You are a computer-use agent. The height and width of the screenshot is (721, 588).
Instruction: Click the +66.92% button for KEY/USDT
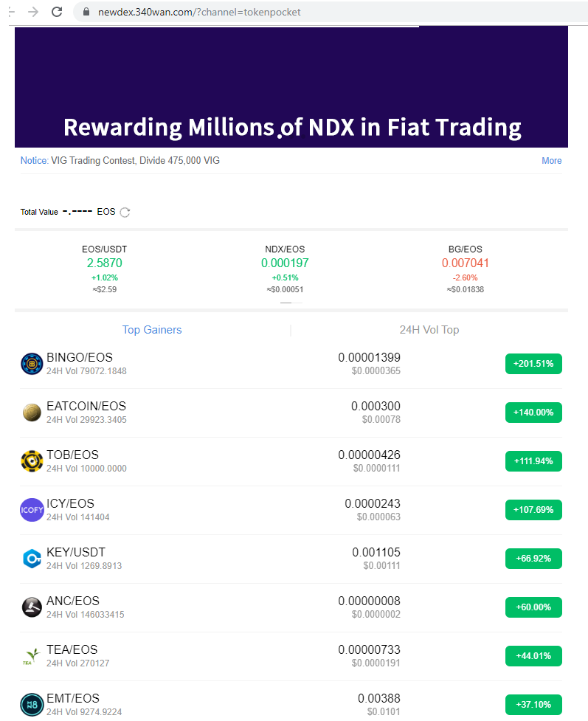(533, 559)
